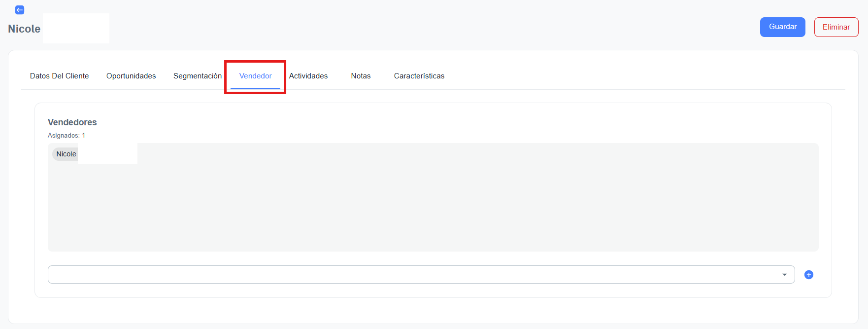Screen dimensions: 868x329
Task: Click the blue plus icon to add vendor
Action: (x=808, y=275)
